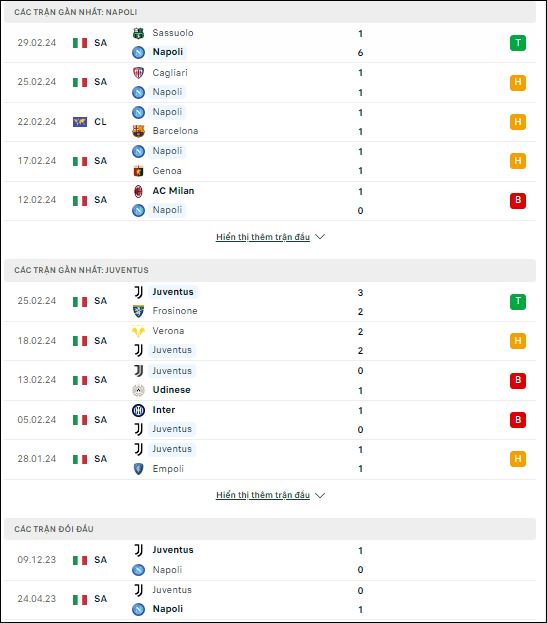Viewport: 547px width, 623px height.
Task: Click the Frosinone club crest icon
Action: point(138,311)
